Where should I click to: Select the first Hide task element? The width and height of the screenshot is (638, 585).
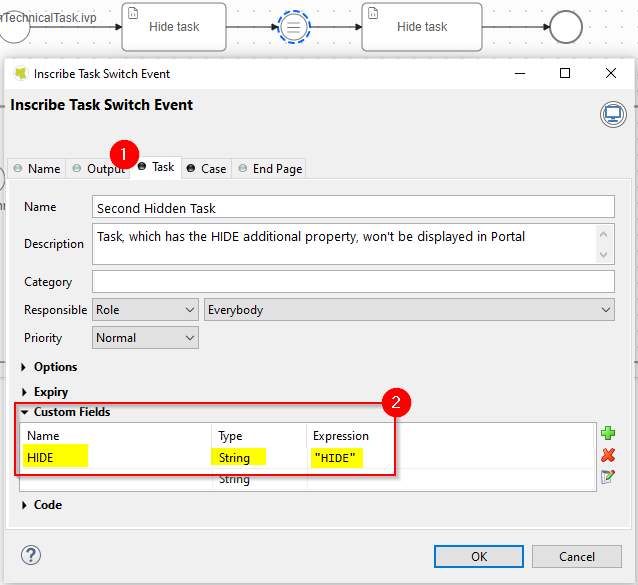pyautogui.click(x=173, y=27)
